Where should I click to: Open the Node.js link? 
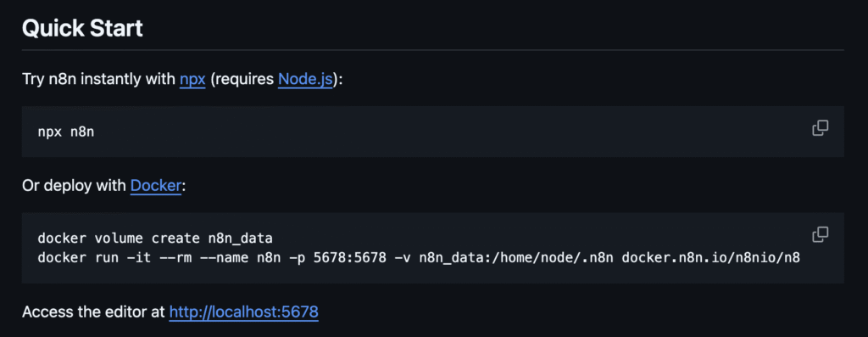tap(305, 79)
